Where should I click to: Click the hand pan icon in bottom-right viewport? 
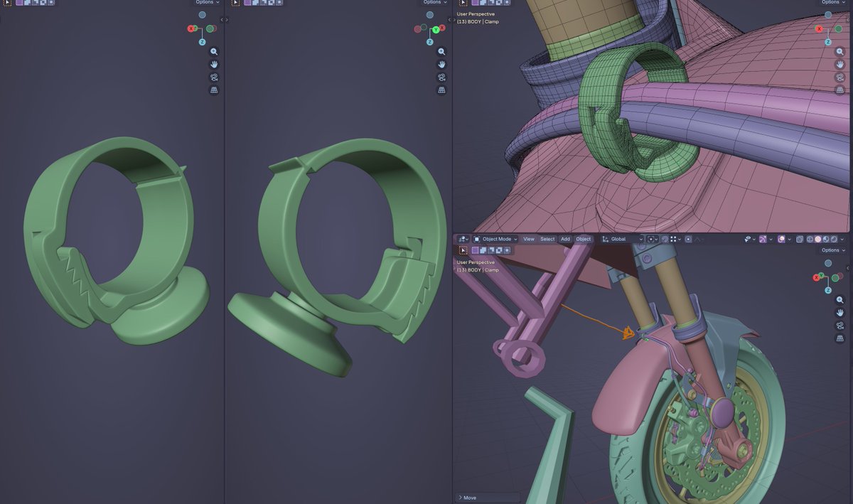point(839,313)
